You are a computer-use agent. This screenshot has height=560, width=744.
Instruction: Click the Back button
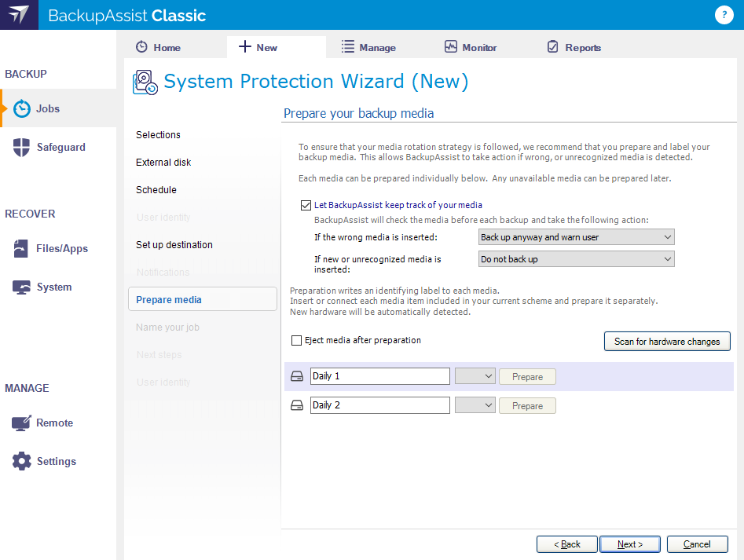tap(566, 544)
